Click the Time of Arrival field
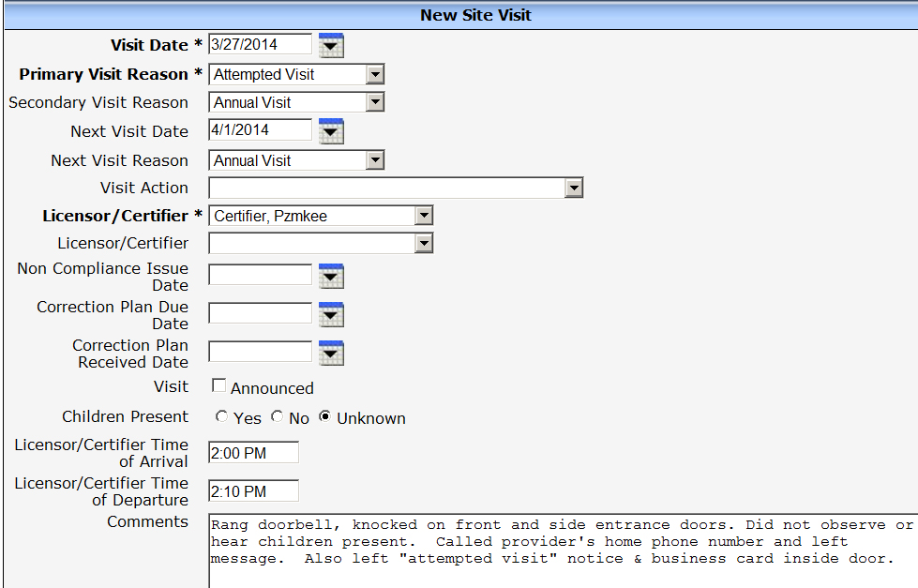 click(x=253, y=453)
